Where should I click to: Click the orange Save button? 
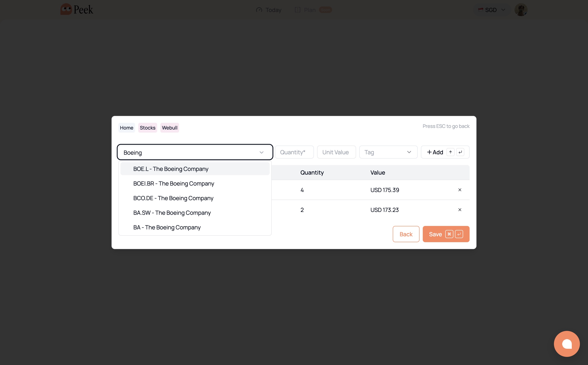coord(435,234)
